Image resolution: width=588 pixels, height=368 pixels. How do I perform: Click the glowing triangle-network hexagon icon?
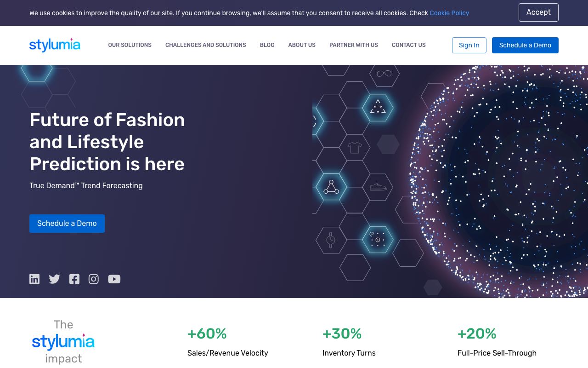coord(331,187)
